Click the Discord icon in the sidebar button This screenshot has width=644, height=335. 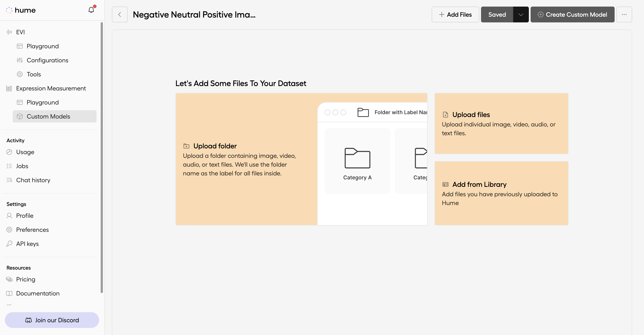pyautogui.click(x=28, y=320)
